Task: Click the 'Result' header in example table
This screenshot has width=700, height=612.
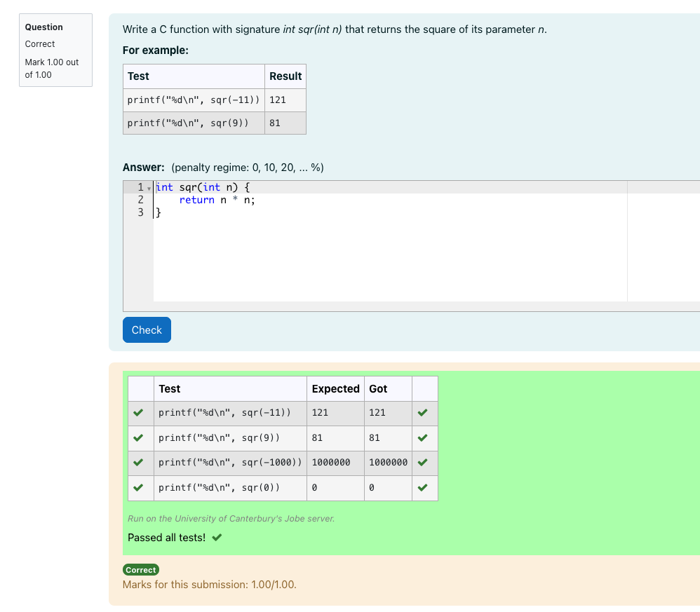Action: (285, 76)
